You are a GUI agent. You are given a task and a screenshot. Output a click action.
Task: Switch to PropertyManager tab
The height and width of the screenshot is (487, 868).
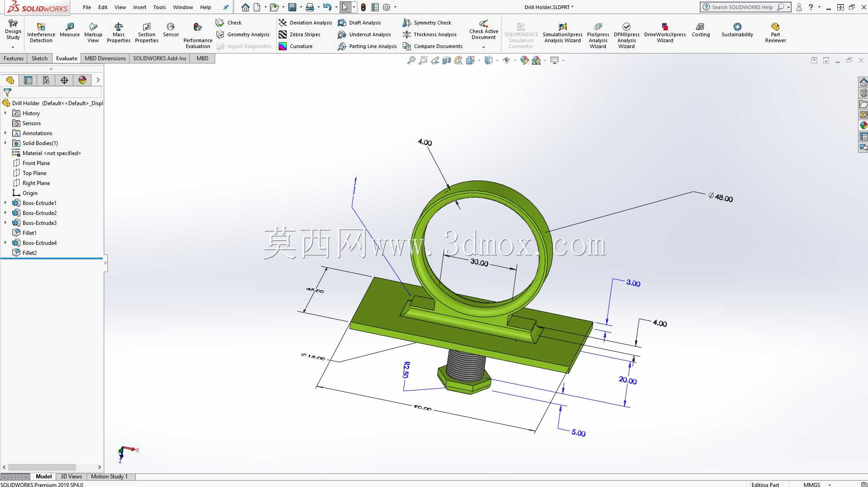(x=28, y=80)
